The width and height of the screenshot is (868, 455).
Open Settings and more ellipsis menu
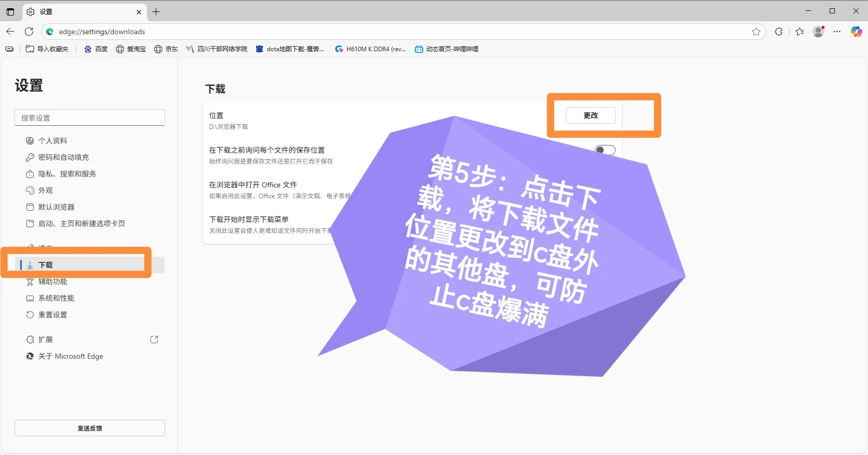837,32
